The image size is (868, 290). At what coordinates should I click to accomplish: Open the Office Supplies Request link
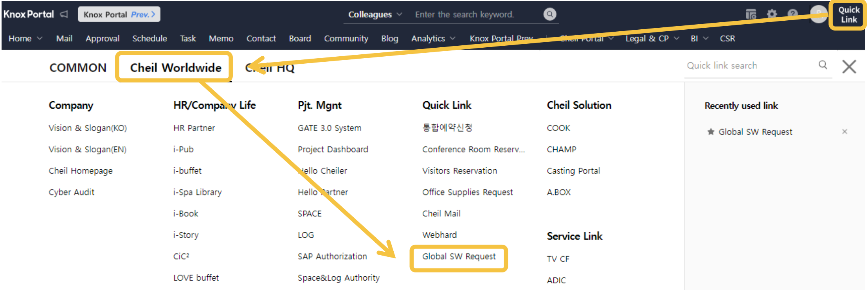pyautogui.click(x=467, y=192)
